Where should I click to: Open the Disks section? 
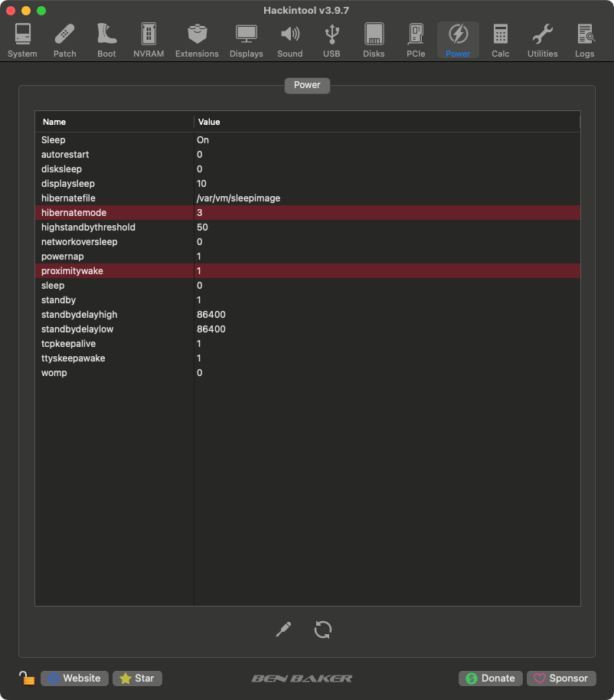(x=374, y=40)
